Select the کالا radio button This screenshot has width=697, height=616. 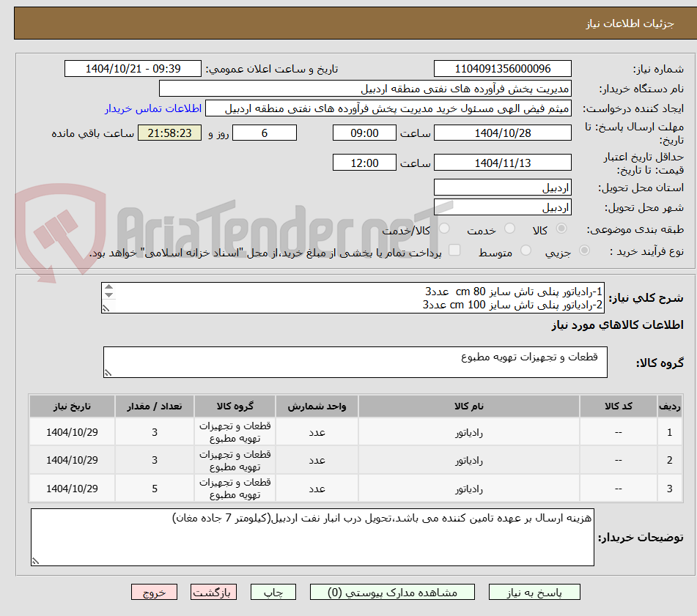pos(561,229)
